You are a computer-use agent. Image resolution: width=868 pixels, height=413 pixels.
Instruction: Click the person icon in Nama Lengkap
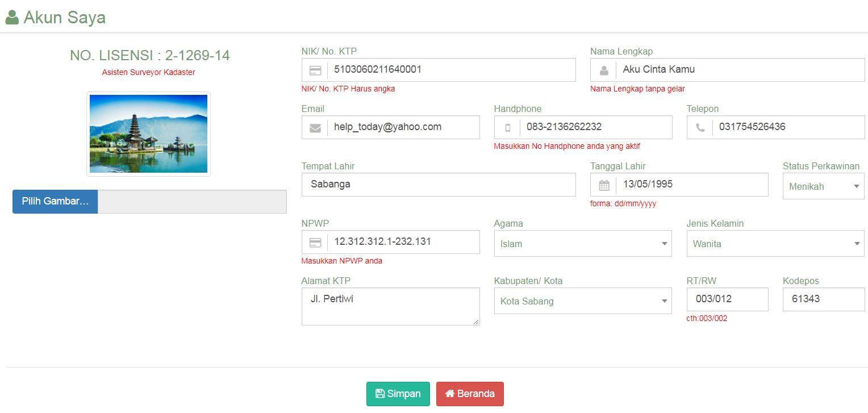pyautogui.click(x=604, y=70)
